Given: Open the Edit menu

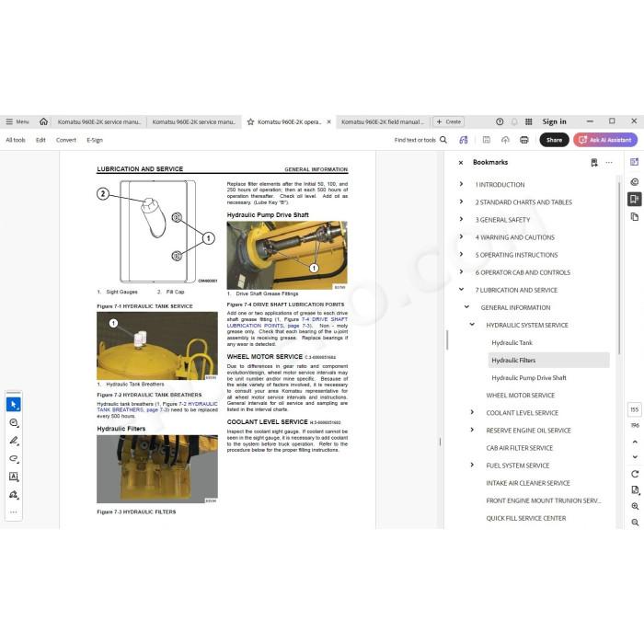Looking at the screenshot, I should pos(40,140).
